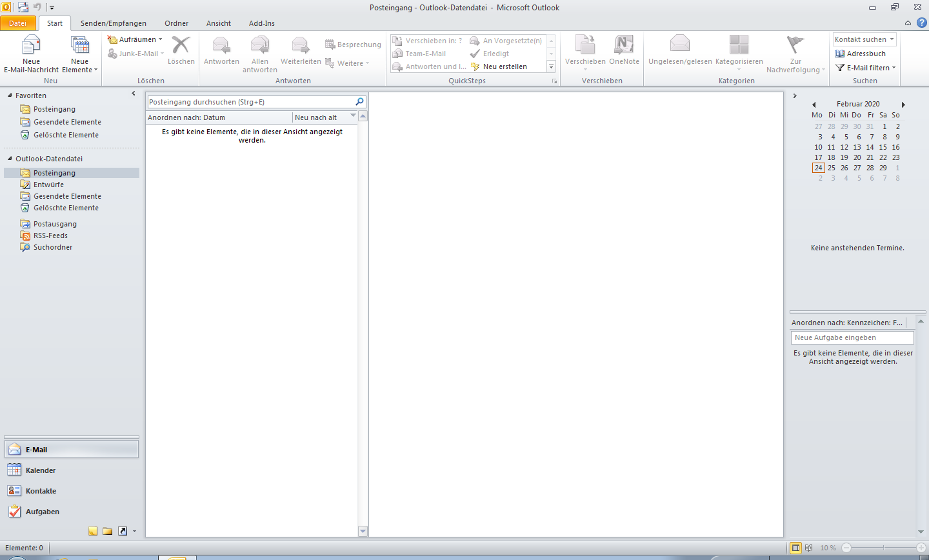This screenshot has width=929, height=560.
Task: Go to next month in calendar
Action: 903,105
